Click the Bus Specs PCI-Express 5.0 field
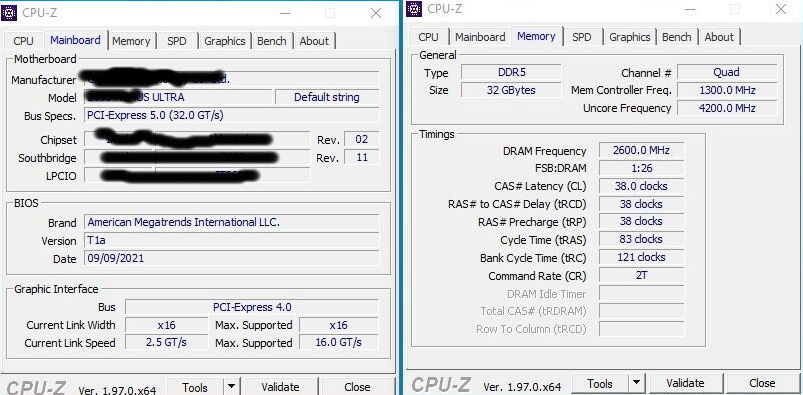This screenshot has height=395, width=803. [x=231, y=115]
